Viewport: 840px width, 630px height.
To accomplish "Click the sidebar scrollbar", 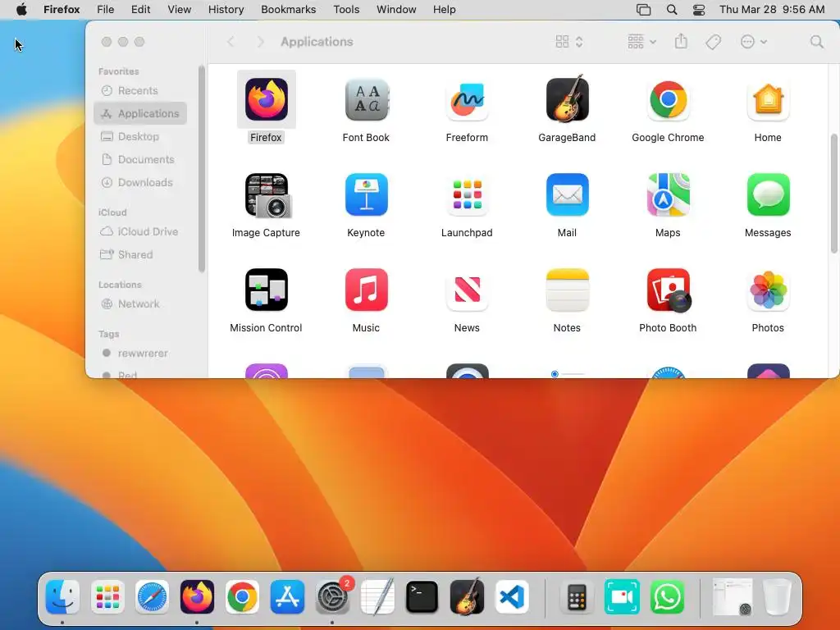I will pos(202,169).
